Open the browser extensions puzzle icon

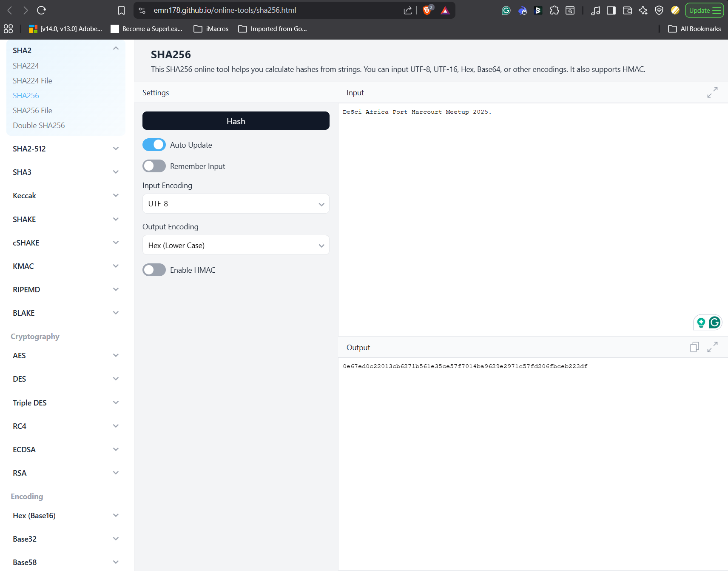click(554, 10)
